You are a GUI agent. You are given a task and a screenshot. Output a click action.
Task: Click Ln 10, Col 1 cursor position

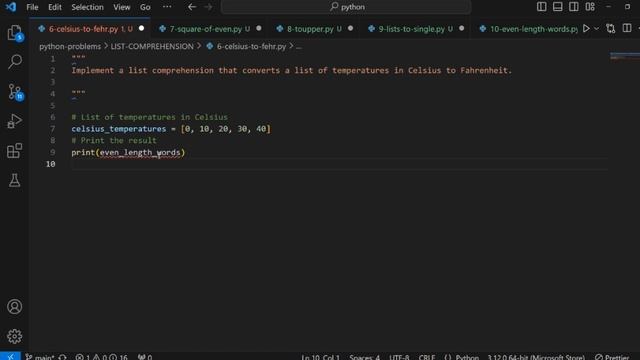coord(320,357)
